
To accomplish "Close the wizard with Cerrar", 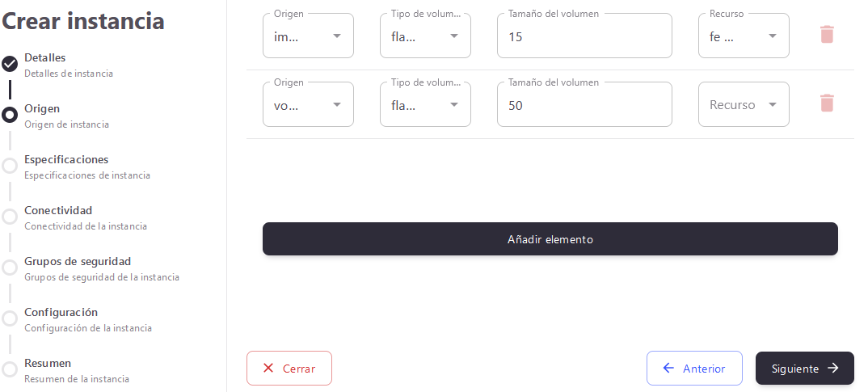I will pyautogui.click(x=289, y=369).
